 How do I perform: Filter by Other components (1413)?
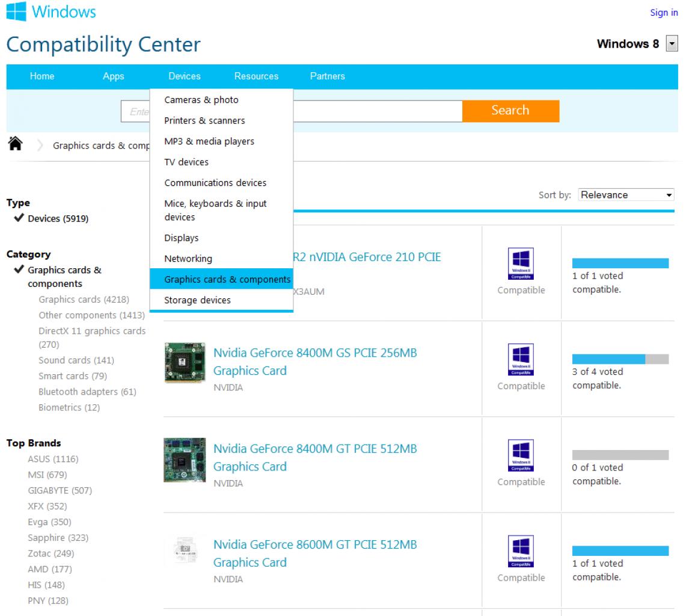(91, 315)
